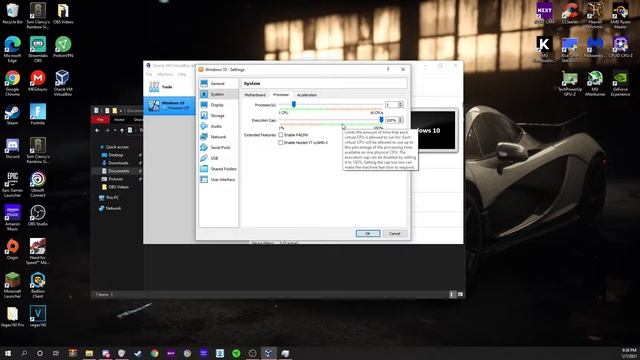Open Audio settings category
Viewport: 640px width, 360px height.
tap(218, 126)
